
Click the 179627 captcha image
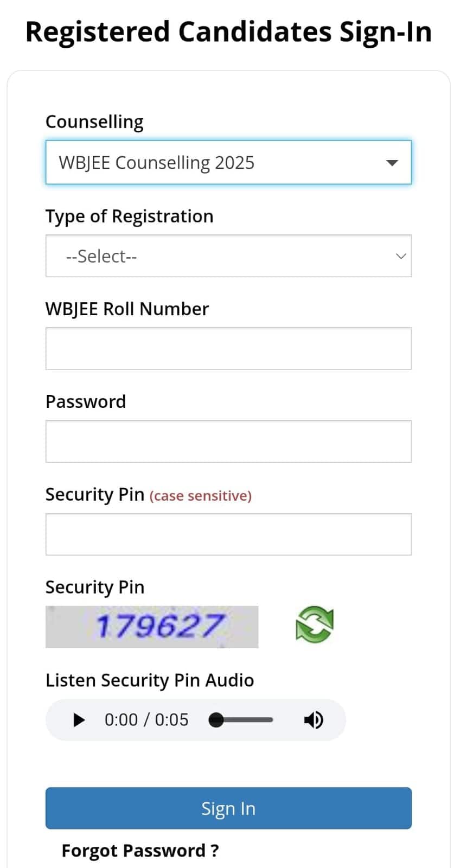click(152, 627)
